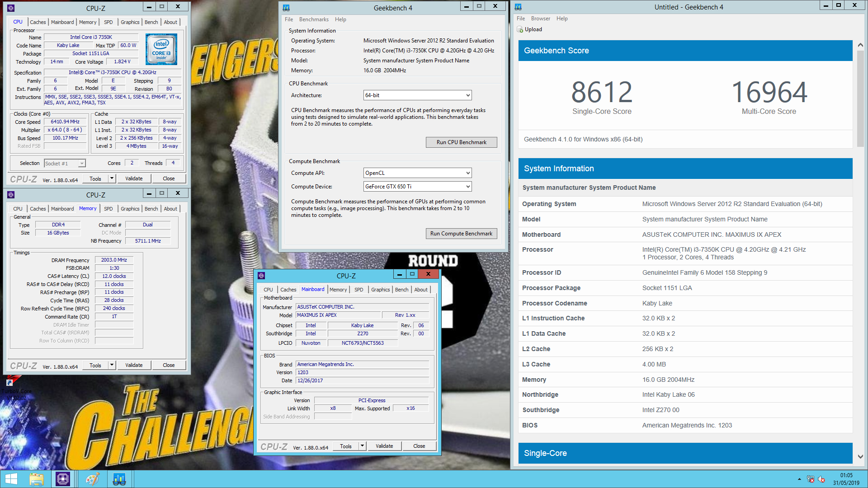Switch to Caches tab in top CPU-Z window
Viewport: 868px width, 488px height.
coord(38,22)
